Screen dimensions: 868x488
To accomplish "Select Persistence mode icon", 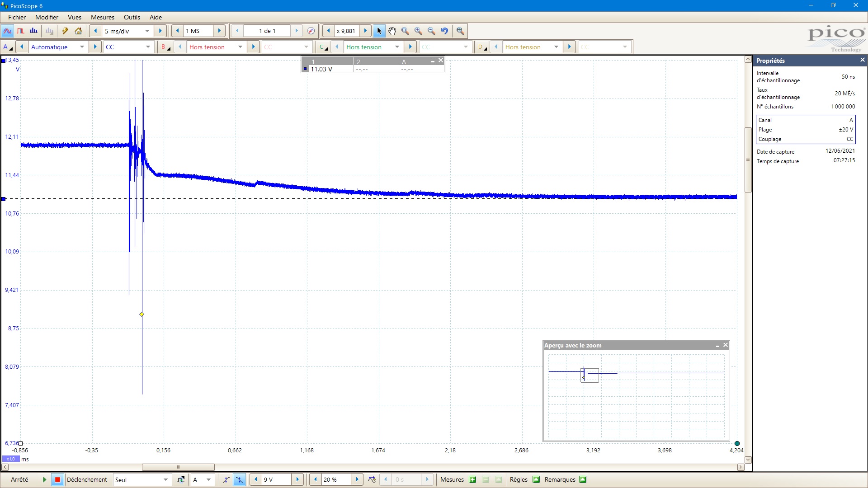I will pyautogui.click(x=20, y=31).
